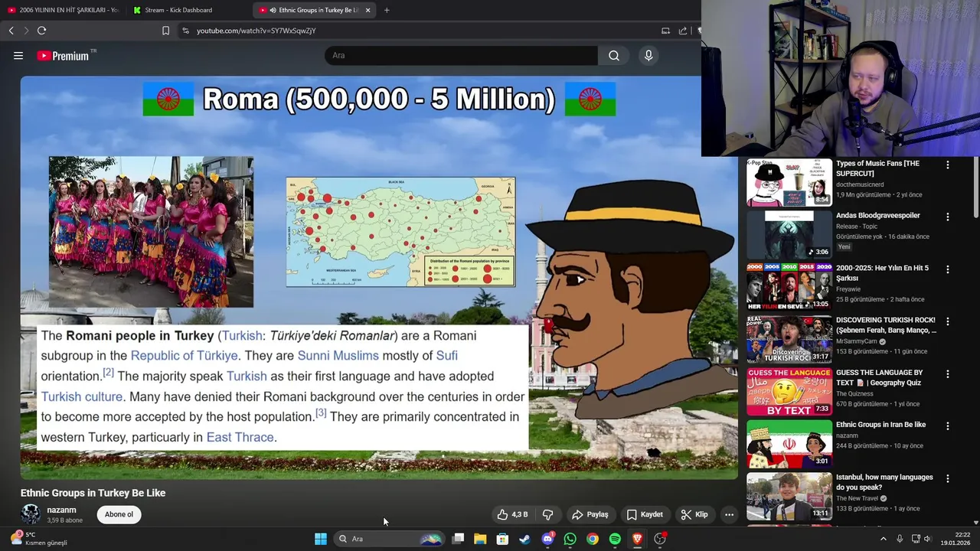The height and width of the screenshot is (551, 980).
Task: Open Steam from the taskbar
Action: [524, 539]
